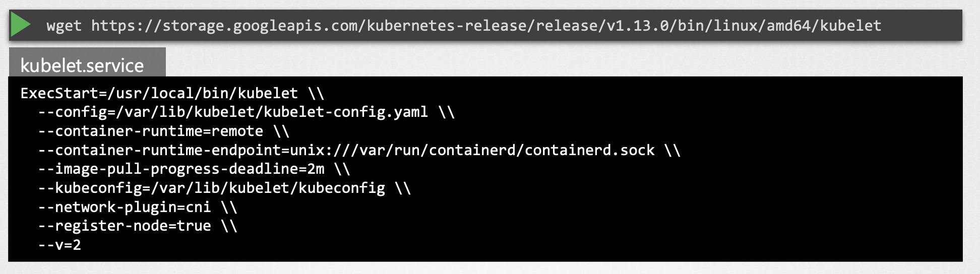Select the kubelet.service tab label

tap(82, 65)
